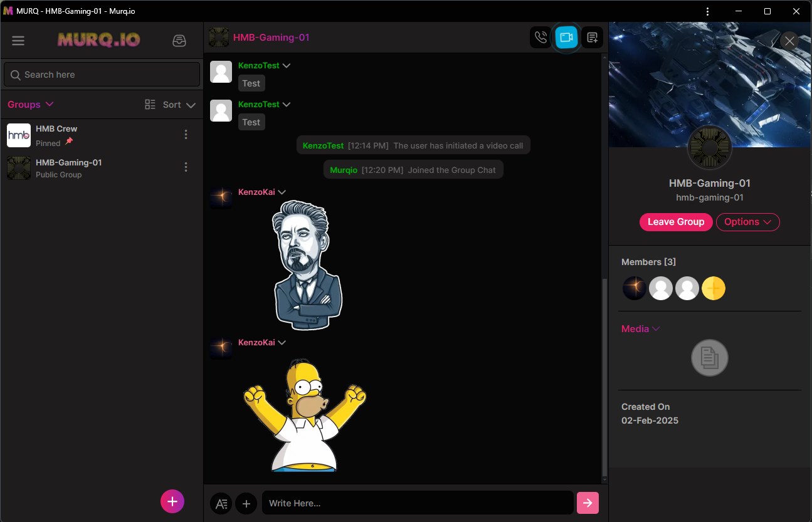Maximize the MURQ window
The height and width of the screenshot is (522, 812).
coord(767,11)
